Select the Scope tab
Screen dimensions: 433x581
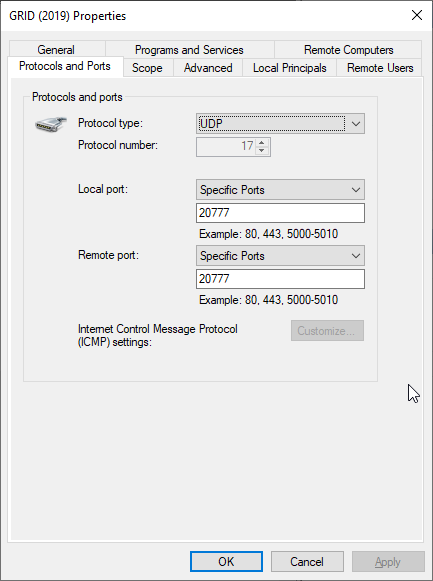pyautogui.click(x=147, y=68)
